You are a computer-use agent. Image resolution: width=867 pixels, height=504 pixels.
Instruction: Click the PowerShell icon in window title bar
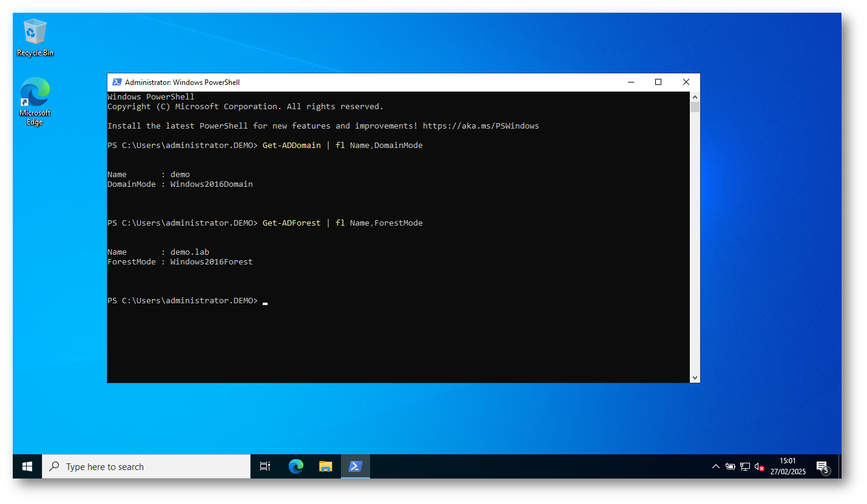(x=116, y=82)
